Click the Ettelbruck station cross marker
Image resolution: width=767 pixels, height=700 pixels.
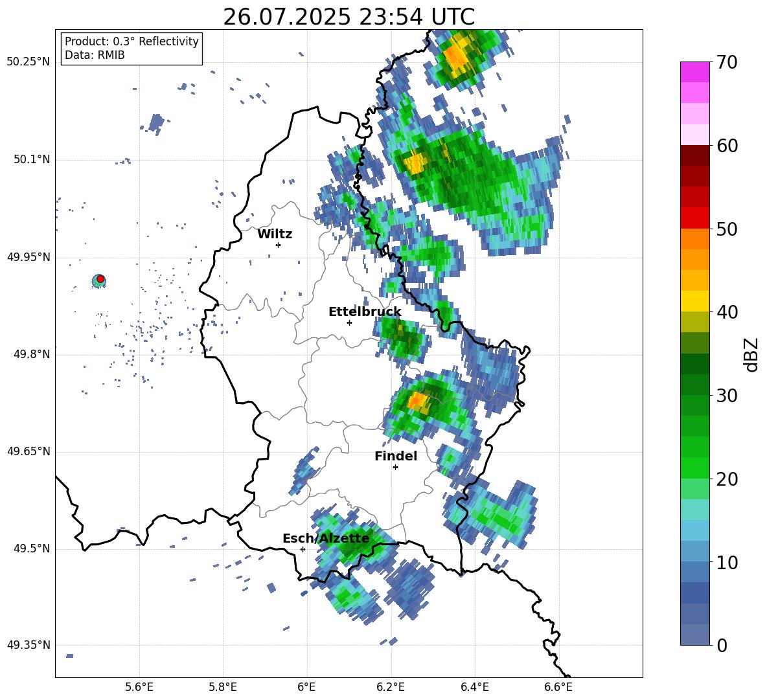tap(349, 322)
